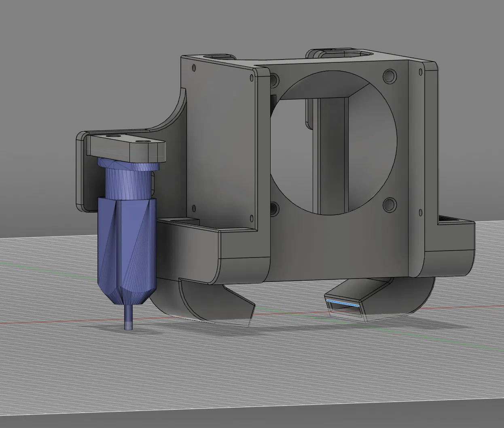Viewport: 504px width, 428px height.
Task: Select the upper-right screw hole of fan mount
Action: (x=390, y=76)
